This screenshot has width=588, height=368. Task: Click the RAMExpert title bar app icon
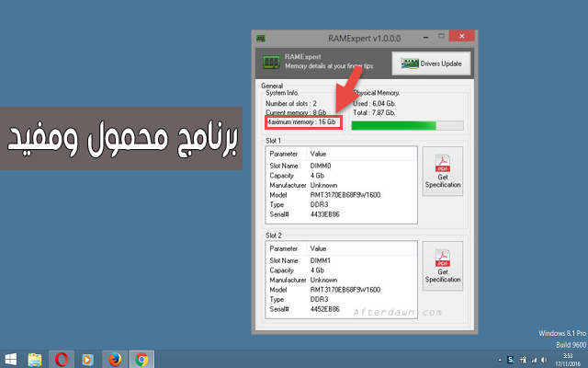tap(261, 39)
